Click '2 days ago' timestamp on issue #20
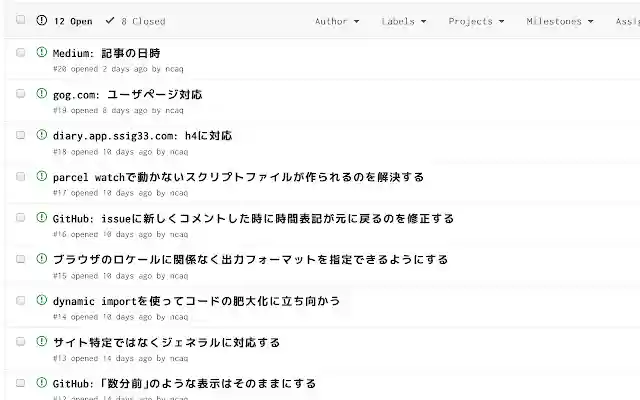 [125, 69]
